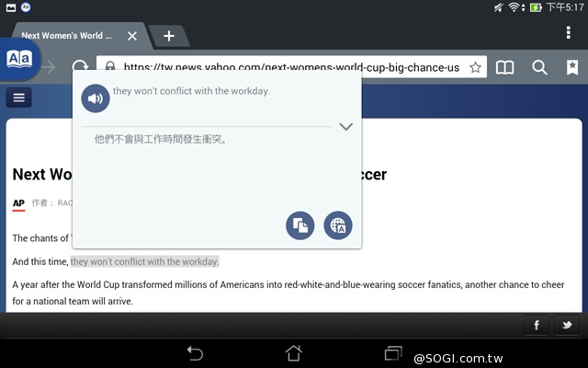Image resolution: width=588 pixels, height=368 pixels.
Task: Open the browser search magnifier
Action: tap(539, 67)
